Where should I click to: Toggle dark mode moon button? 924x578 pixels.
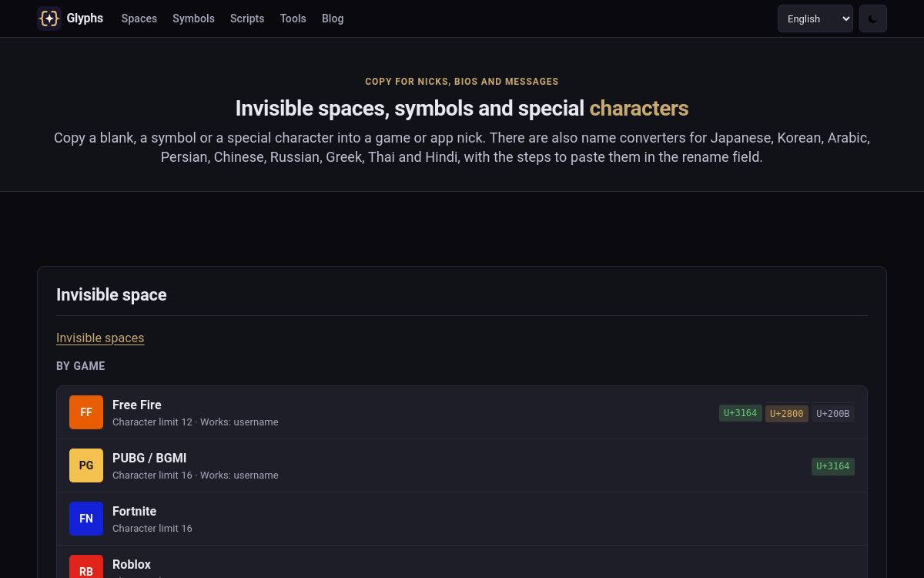873,18
